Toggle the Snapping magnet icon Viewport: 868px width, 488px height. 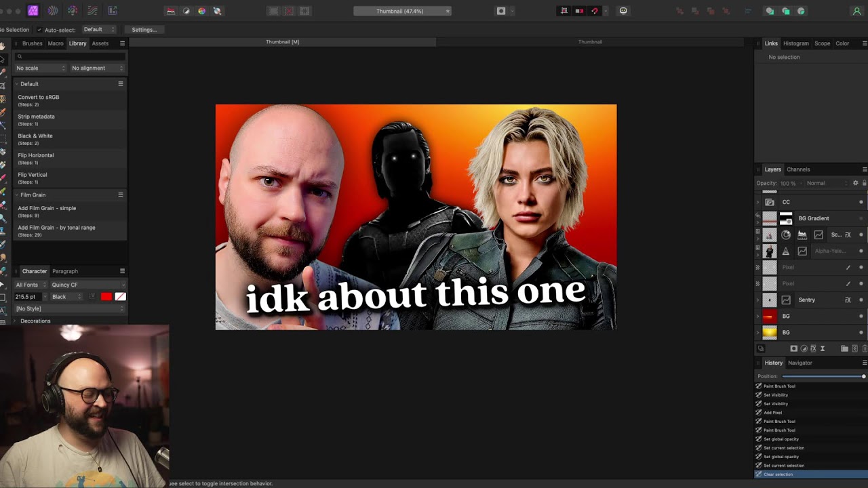pyautogui.click(x=595, y=11)
